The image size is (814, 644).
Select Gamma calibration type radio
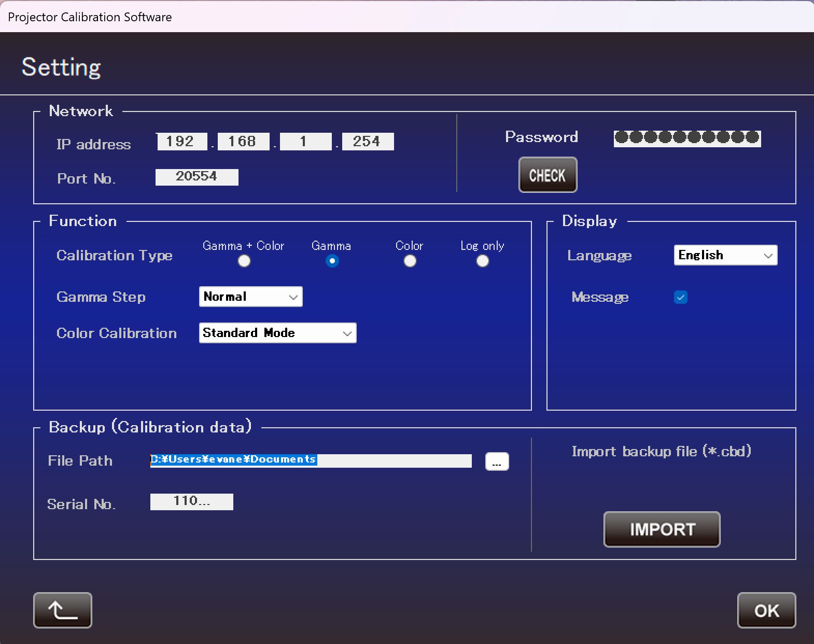point(332,261)
